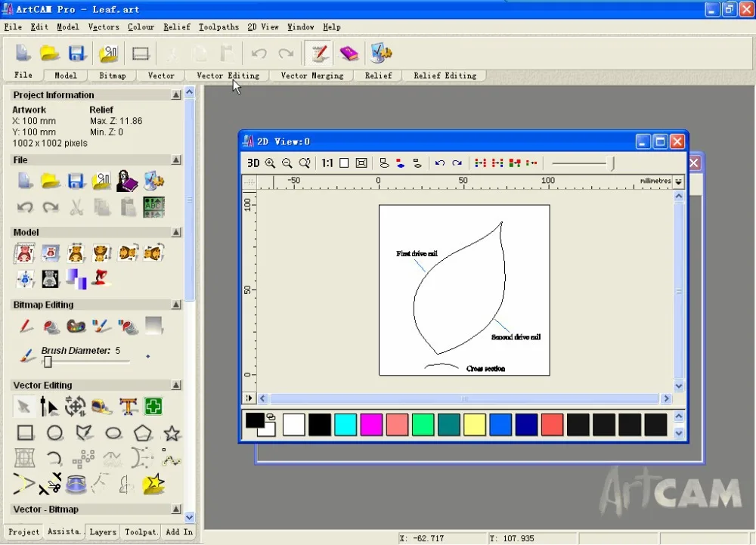Choose the create polygon tool

pyautogui.click(x=143, y=433)
